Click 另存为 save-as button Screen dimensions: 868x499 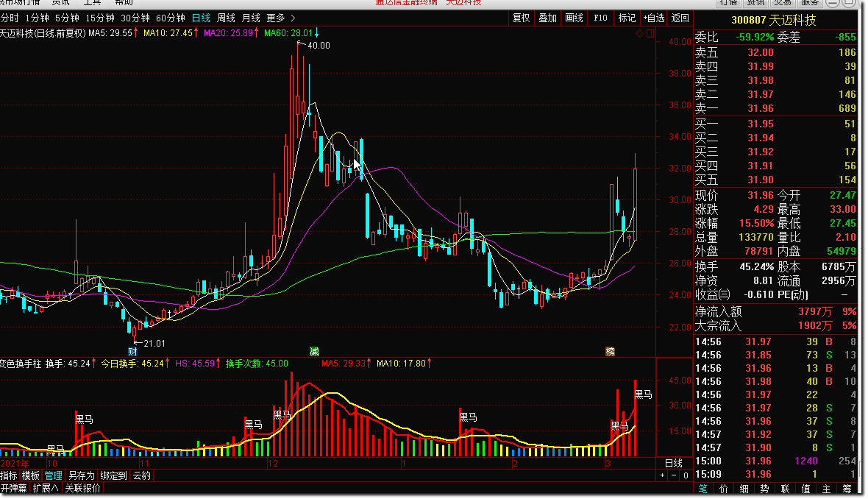(x=82, y=475)
